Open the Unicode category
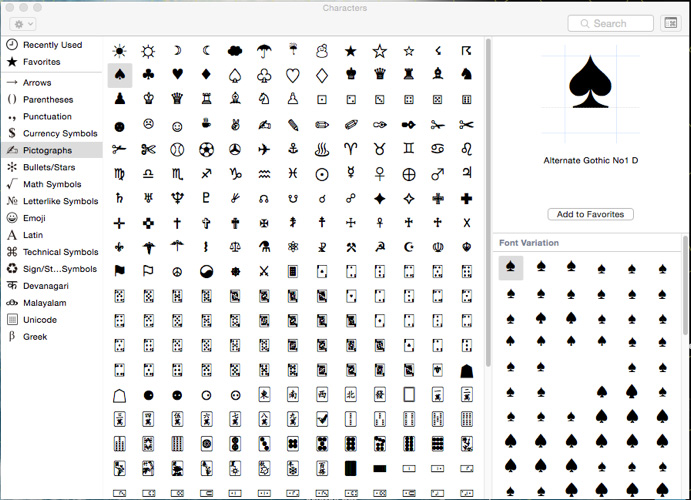Viewport: 691px width, 500px height. pos(52,320)
